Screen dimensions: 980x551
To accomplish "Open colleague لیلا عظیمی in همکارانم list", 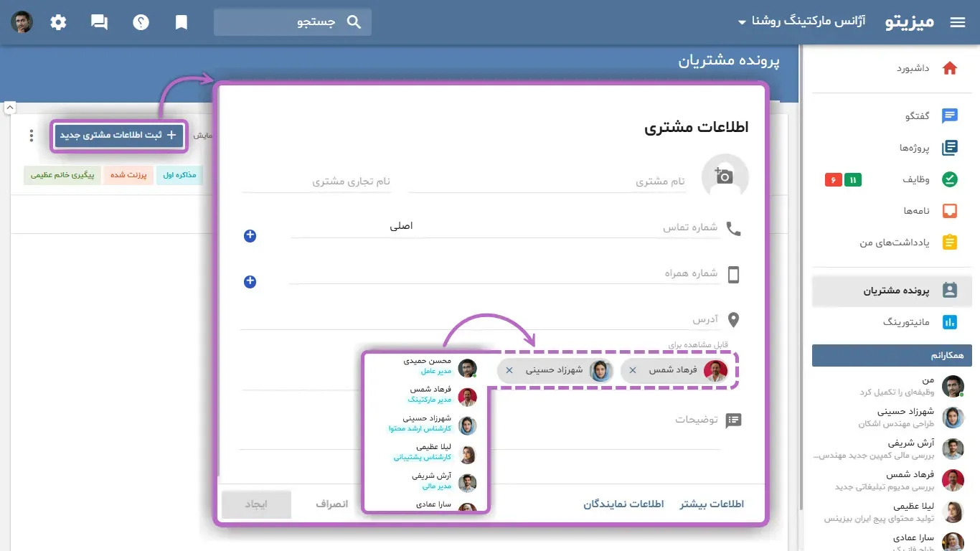I will 892,512.
